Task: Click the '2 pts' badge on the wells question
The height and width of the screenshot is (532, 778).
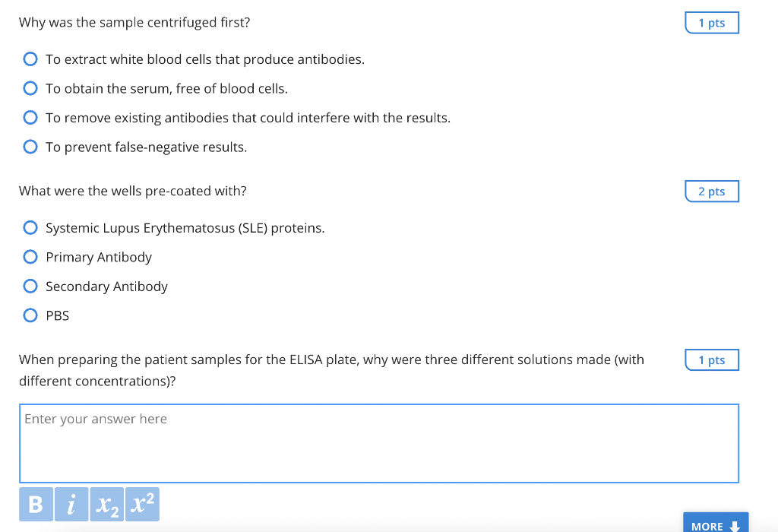Action: pyautogui.click(x=711, y=191)
